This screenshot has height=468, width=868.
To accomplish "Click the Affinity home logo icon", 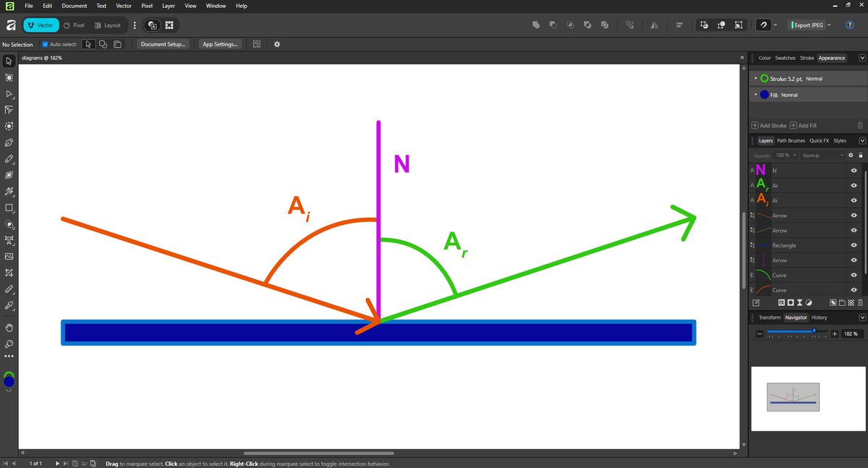I will (x=11, y=25).
